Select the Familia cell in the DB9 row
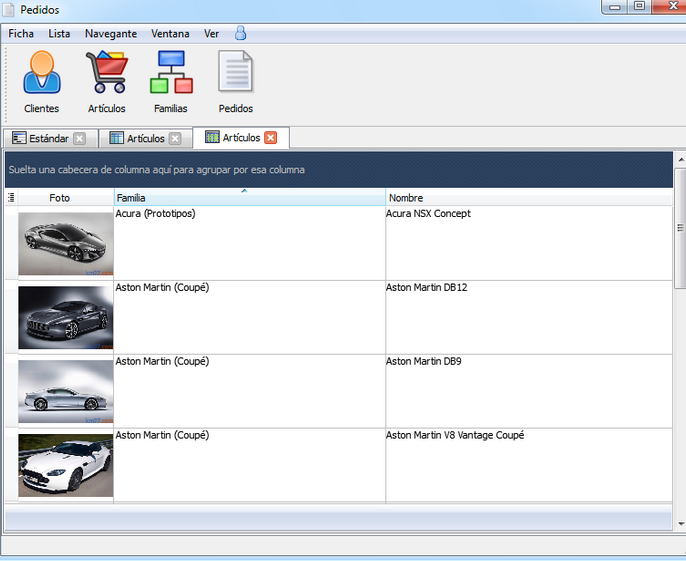This screenshot has height=561, width=686. click(249, 391)
